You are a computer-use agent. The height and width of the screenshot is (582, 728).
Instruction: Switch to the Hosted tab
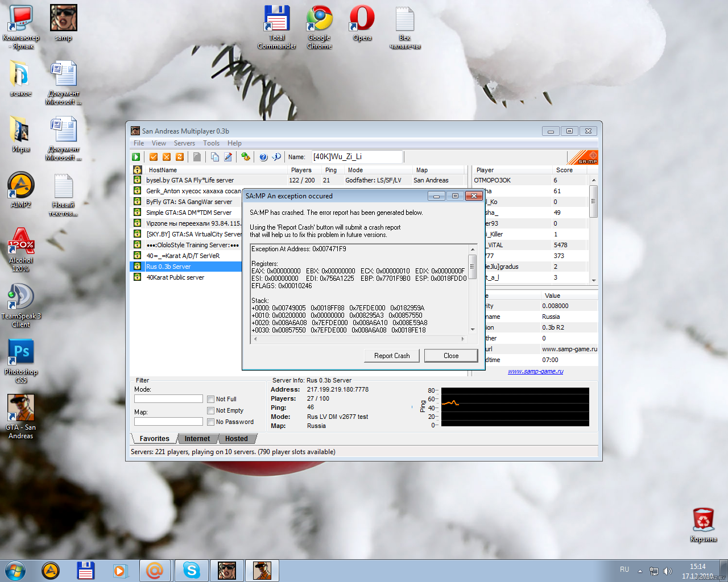point(237,439)
